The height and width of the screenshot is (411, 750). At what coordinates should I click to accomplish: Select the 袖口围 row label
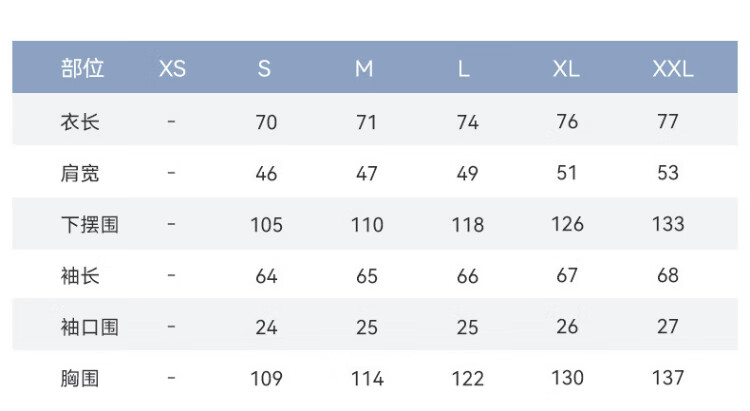click(x=90, y=326)
